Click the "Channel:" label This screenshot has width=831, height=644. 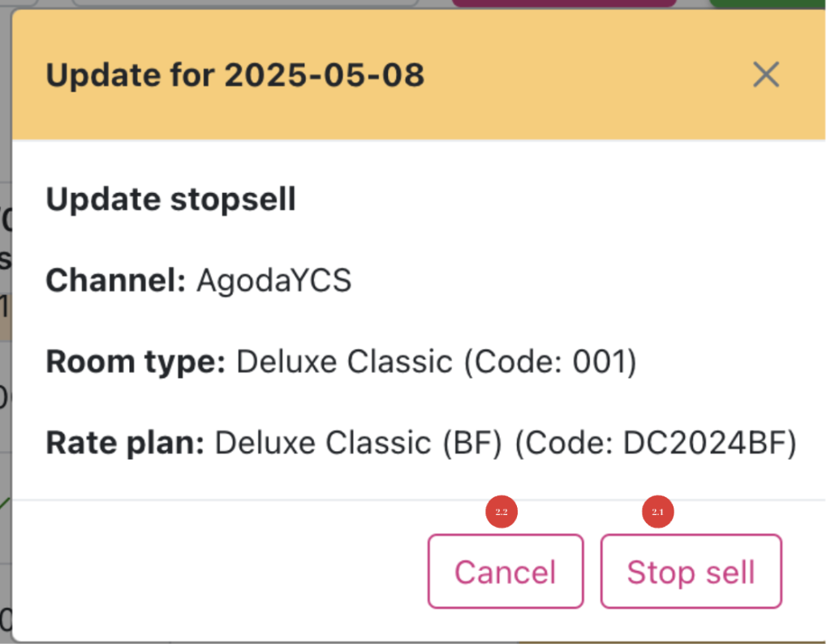116,281
